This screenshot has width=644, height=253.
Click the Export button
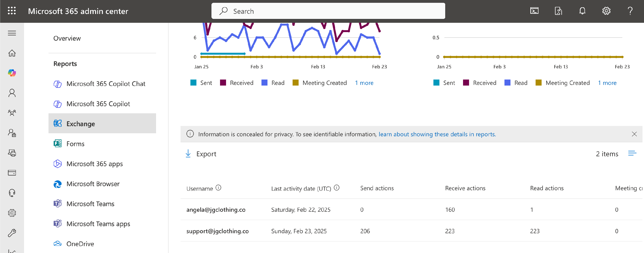tap(201, 154)
